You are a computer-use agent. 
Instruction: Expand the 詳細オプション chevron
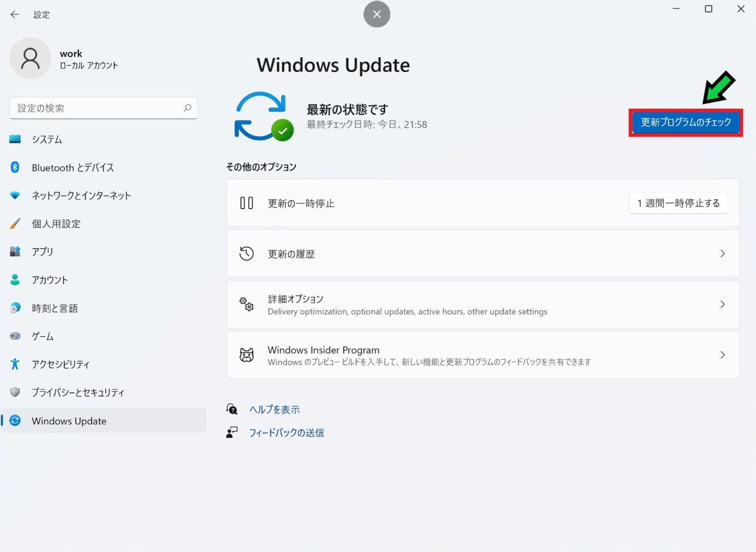coord(723,304)
